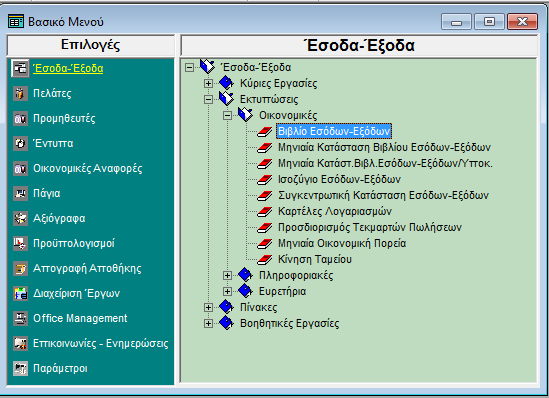Maximize the Βασικό Μενού window
The height and width of the screenshot is (398, 549).
[489, 22]
